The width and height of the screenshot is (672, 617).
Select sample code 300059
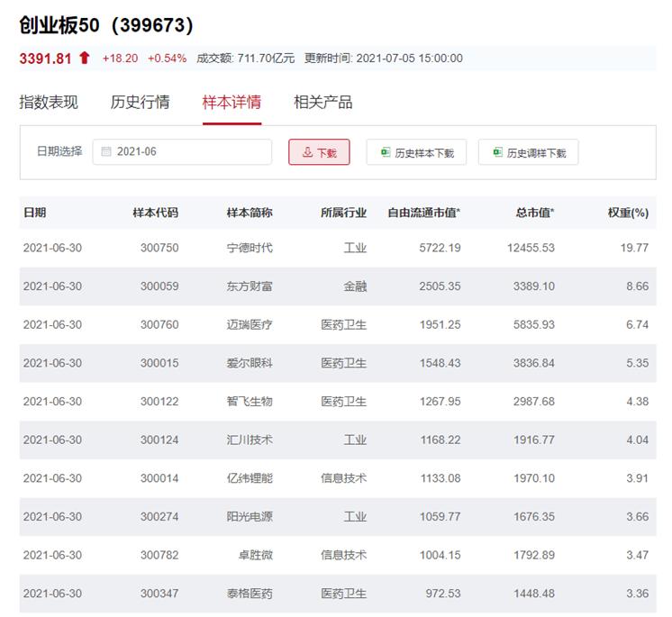(159, 286)
